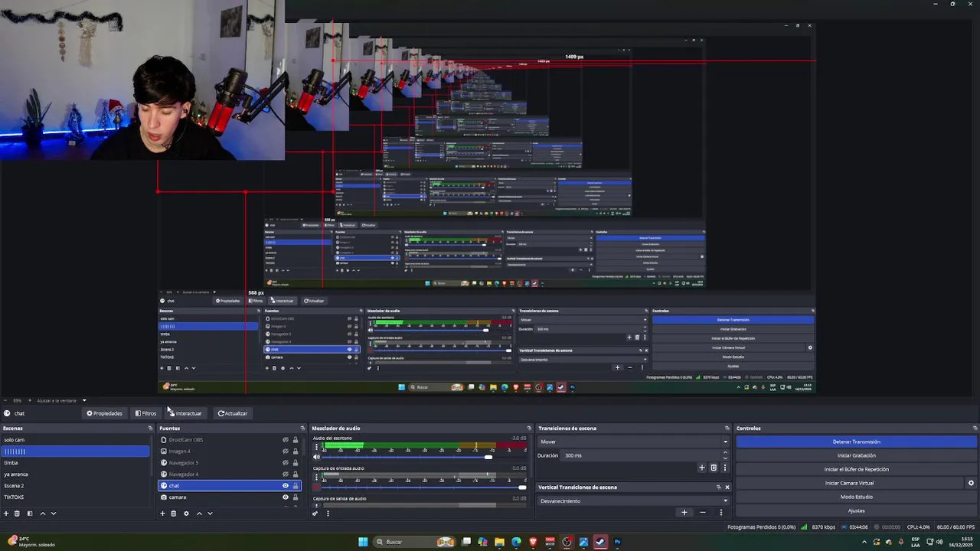Toggle lock on chat source

(x=296, y=486)
